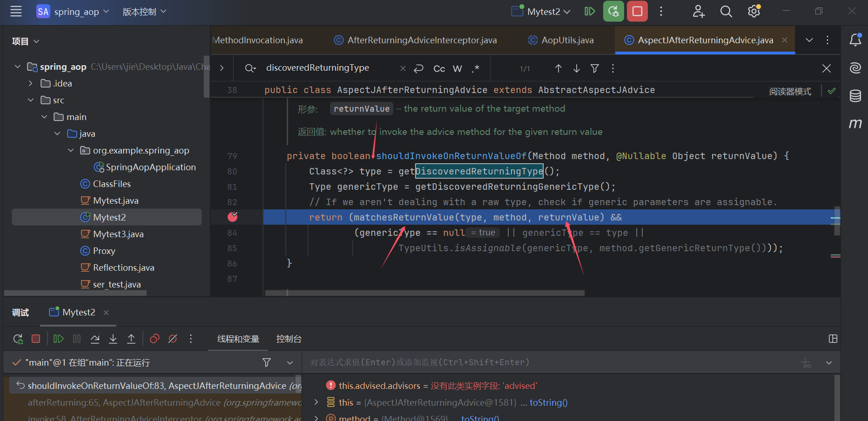This screenshot has height=421, width=868.
Task: Mute breakpoints in debug toolbar
Action: [173, 339]
